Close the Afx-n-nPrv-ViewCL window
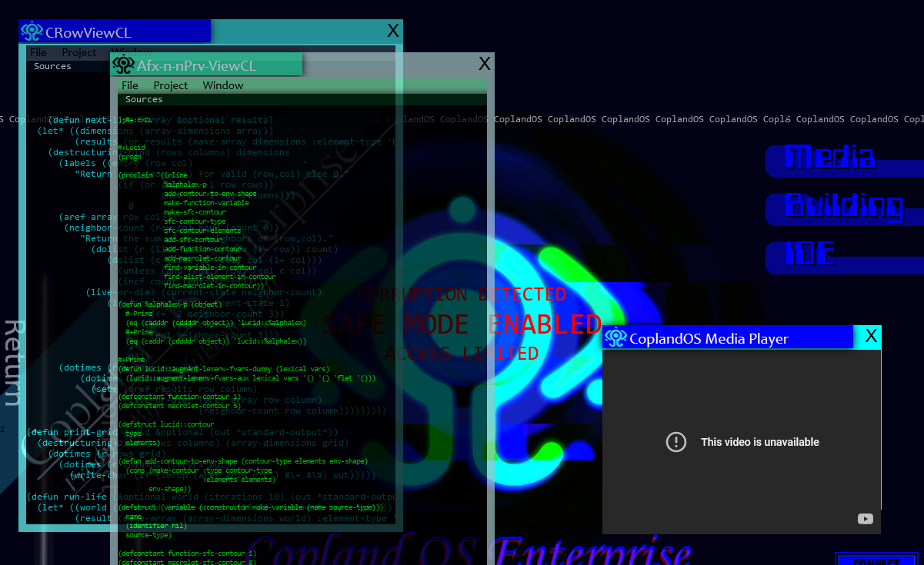This screenshot has width=924, height=565. point(485,64)
